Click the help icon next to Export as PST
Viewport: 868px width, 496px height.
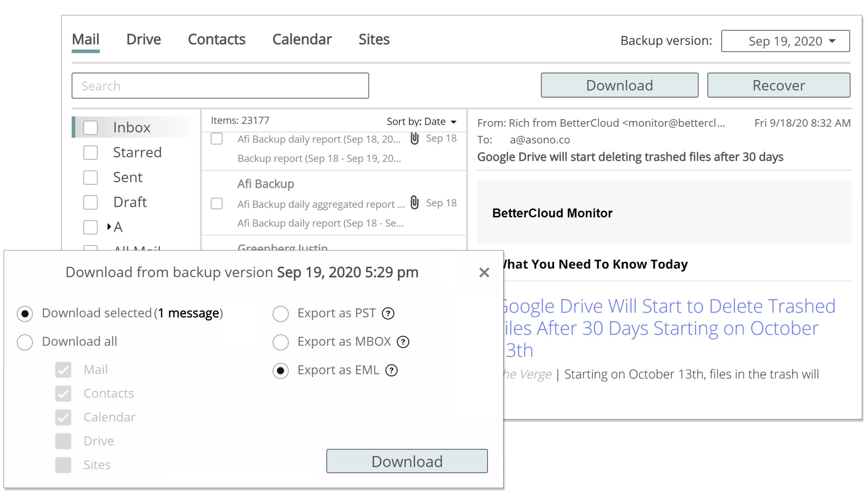[x=388, y=313]
